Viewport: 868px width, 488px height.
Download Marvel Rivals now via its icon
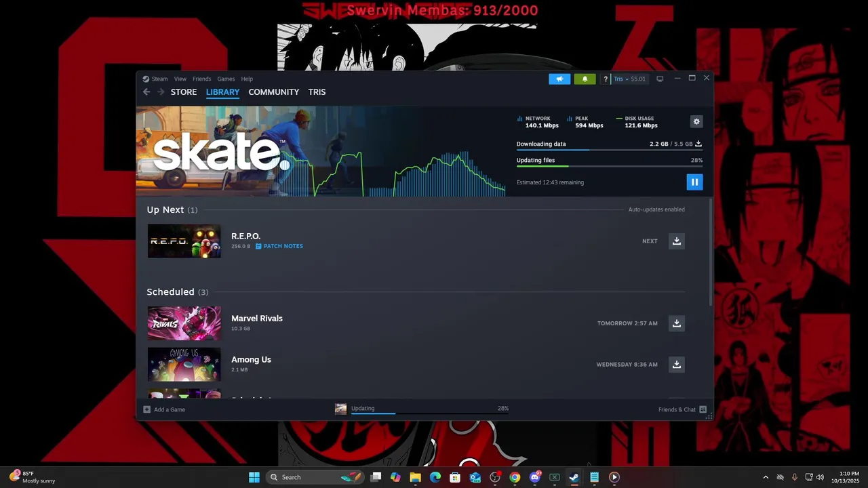point(676,323)
